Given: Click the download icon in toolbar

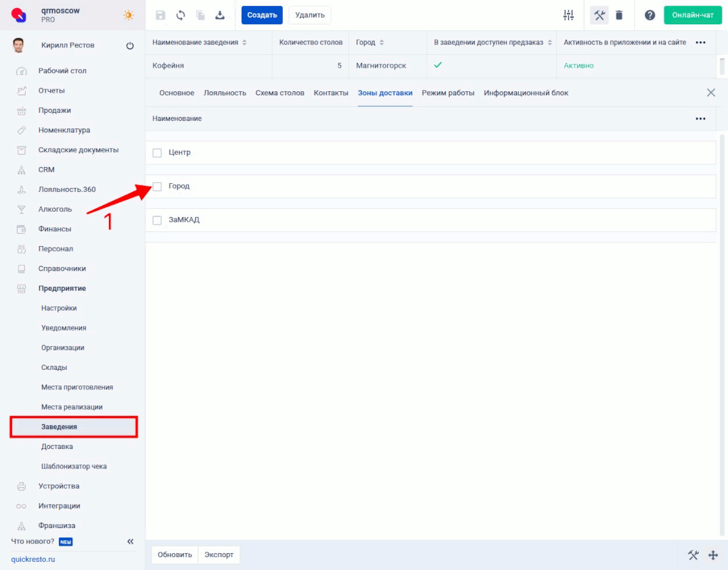Looking at the screenshot, I should (220, 15).
